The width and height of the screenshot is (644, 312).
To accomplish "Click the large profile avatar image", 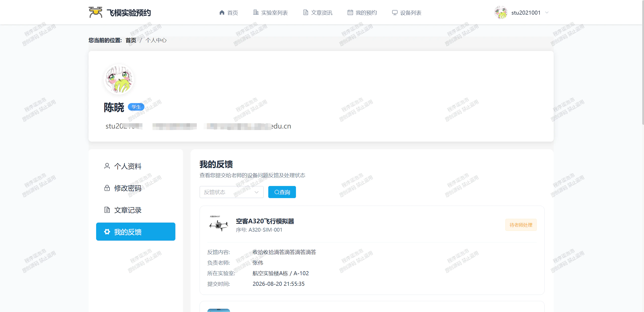I will pyautogui.click(x=119, y=79).
